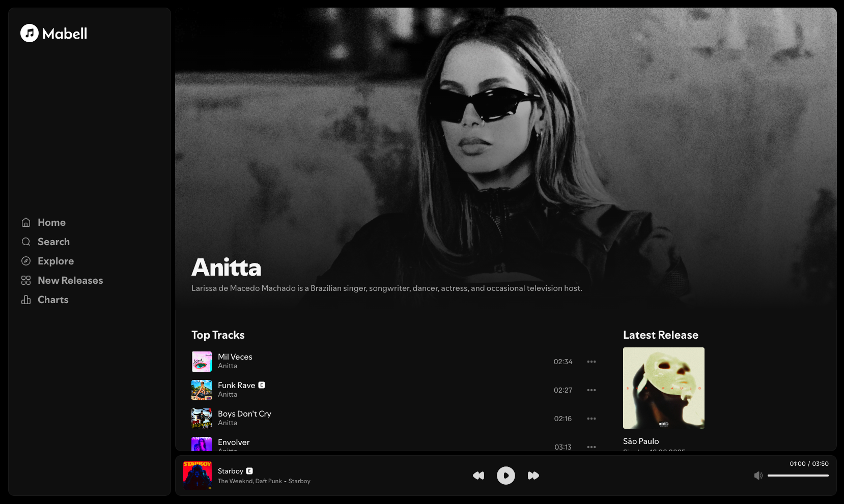Open more options for Envolver
The width and height of the screenshot is (844, 504).
pyautogui.click(x=591, y=447)
